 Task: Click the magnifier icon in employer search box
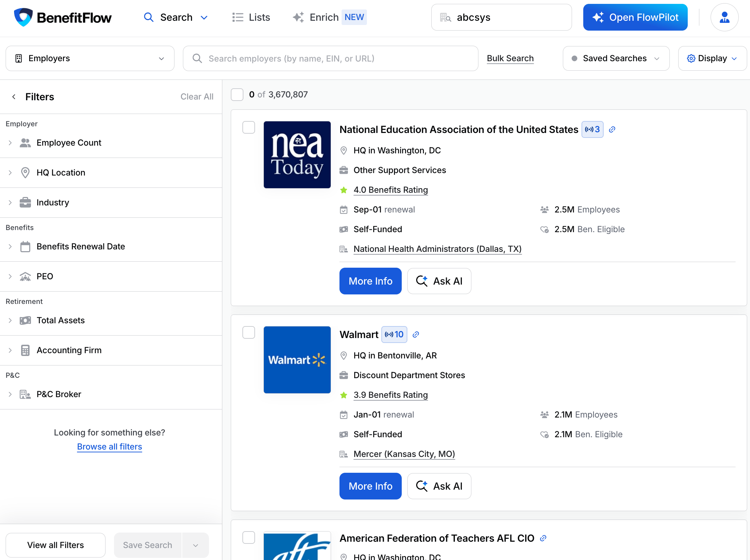click(x=197, y=58)
